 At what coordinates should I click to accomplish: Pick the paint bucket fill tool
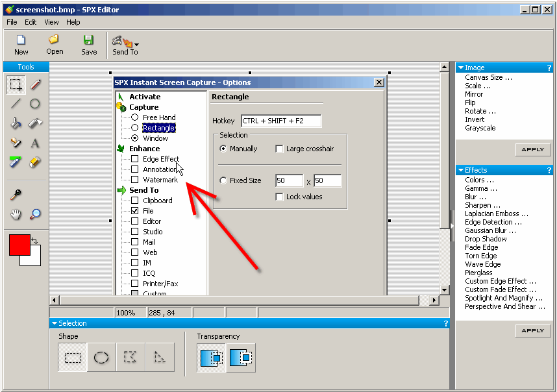click(16, 123)
